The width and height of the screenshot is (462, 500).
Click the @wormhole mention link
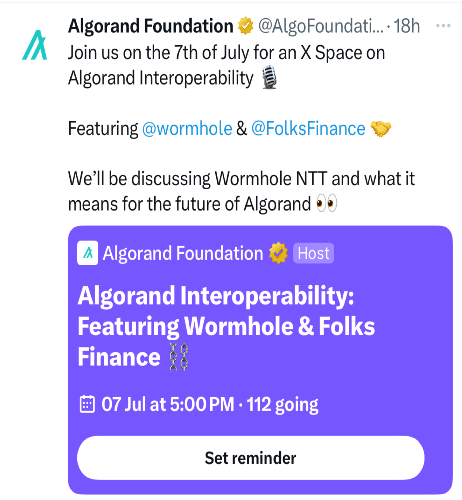coord(187,129)
